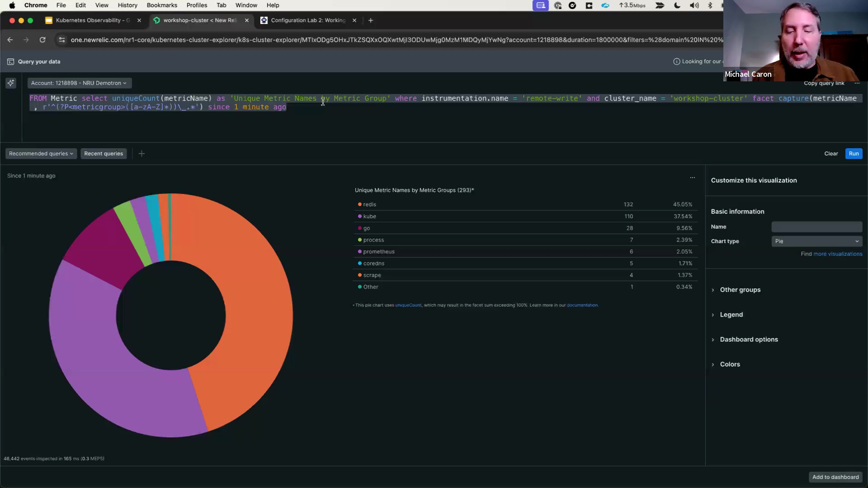Open a new Chrome tab
The width and height of the screenshot is (868, 488).
point(371,20)
